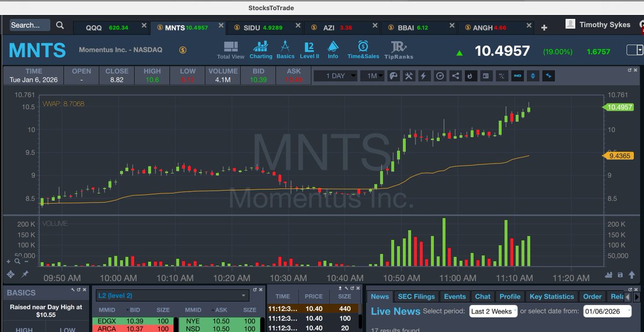644x332 pixels.
Task: Open the 01/06/2026 date picker
Action: click(608, 311)
